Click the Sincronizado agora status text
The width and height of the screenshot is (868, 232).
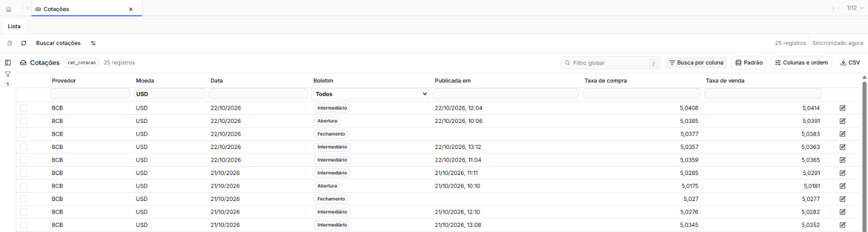pyautogui.click(x=838, y=43)
